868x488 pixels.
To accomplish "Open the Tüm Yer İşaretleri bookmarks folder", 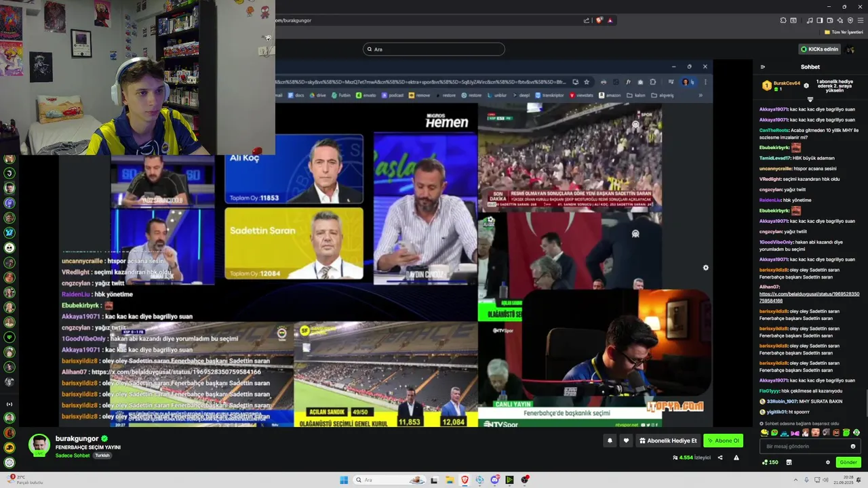I will [843, 32].
